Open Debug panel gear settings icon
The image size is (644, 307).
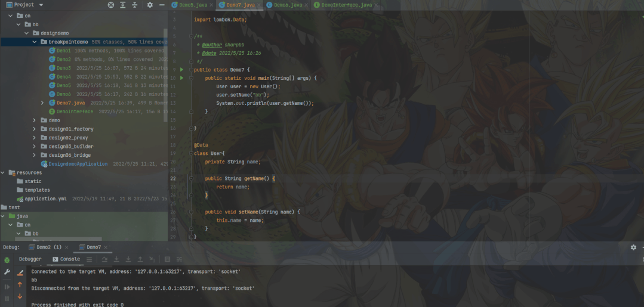633,247
